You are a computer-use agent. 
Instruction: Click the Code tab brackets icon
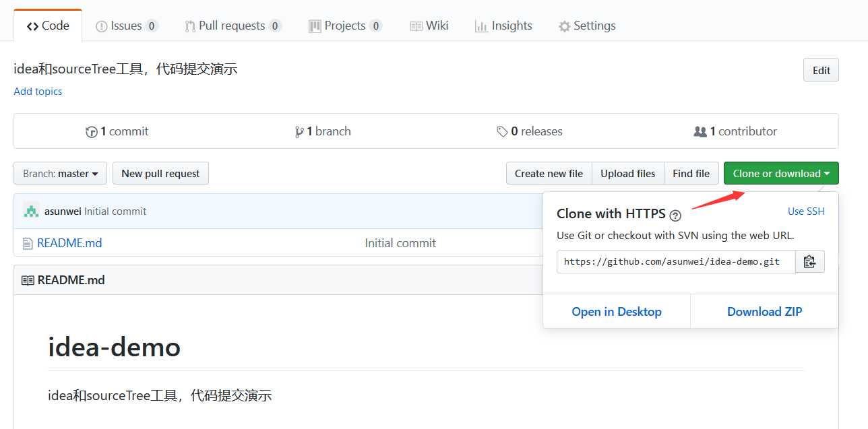click(x=32, y=26)
